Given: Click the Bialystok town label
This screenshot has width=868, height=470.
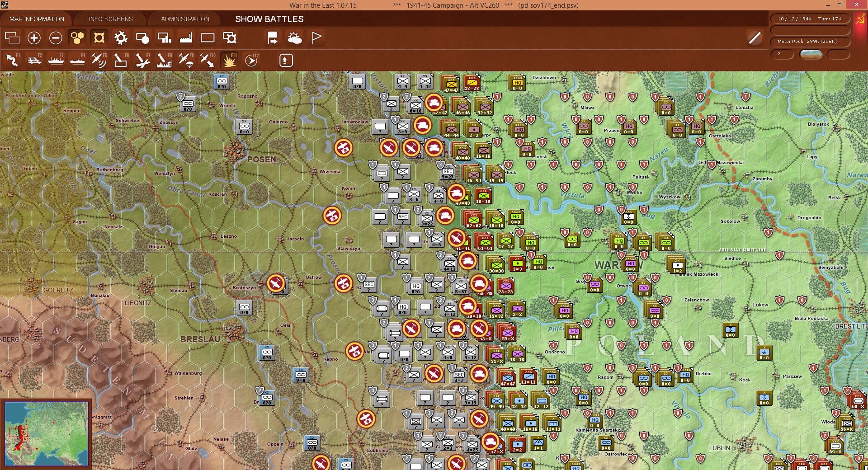Looking at the screenshot, I should [818, 124].
